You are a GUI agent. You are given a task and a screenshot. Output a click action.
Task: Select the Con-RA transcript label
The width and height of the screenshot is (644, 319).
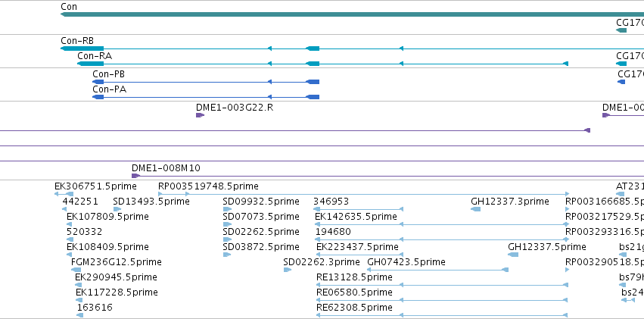coord(95,55)
